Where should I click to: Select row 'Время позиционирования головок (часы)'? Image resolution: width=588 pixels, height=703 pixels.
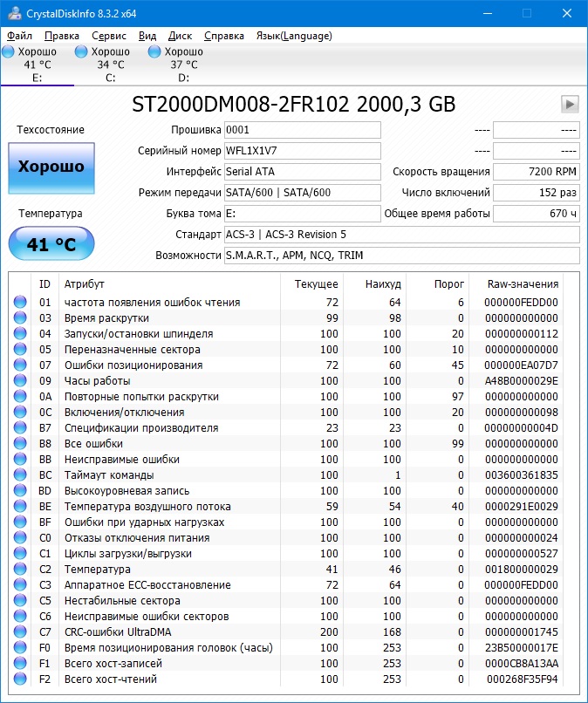point(287,647)
